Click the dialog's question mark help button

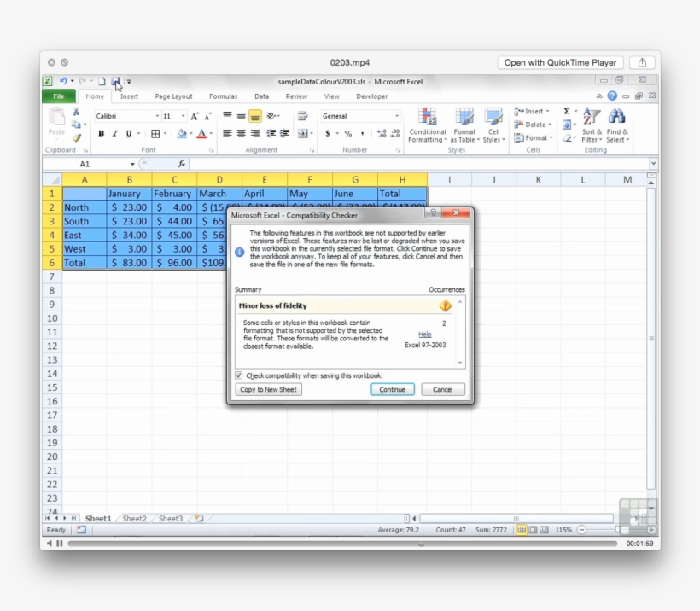tap(433, 212)
